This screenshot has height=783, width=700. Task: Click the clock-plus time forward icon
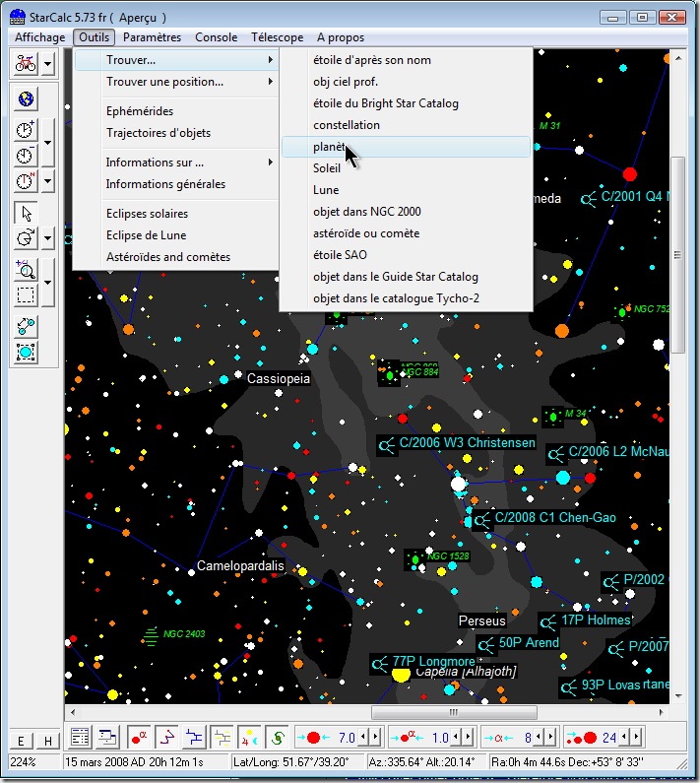tap(26, 130)
